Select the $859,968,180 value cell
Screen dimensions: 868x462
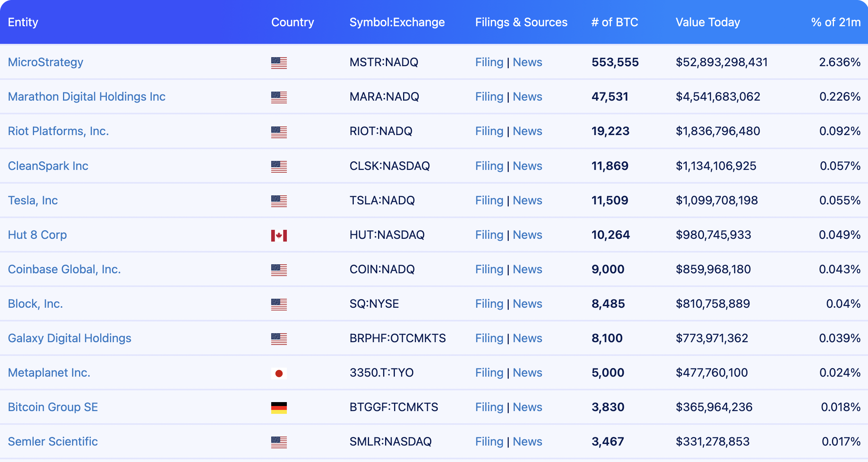[713, 269]
